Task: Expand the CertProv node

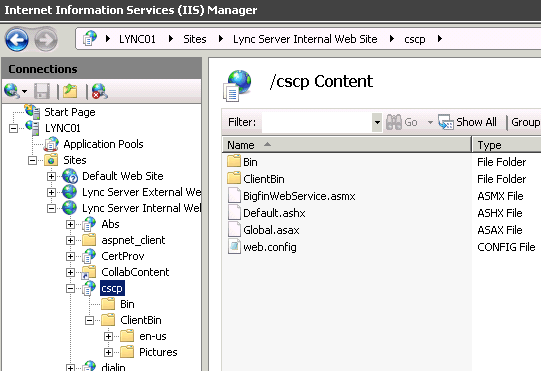Action: point(70,256)
